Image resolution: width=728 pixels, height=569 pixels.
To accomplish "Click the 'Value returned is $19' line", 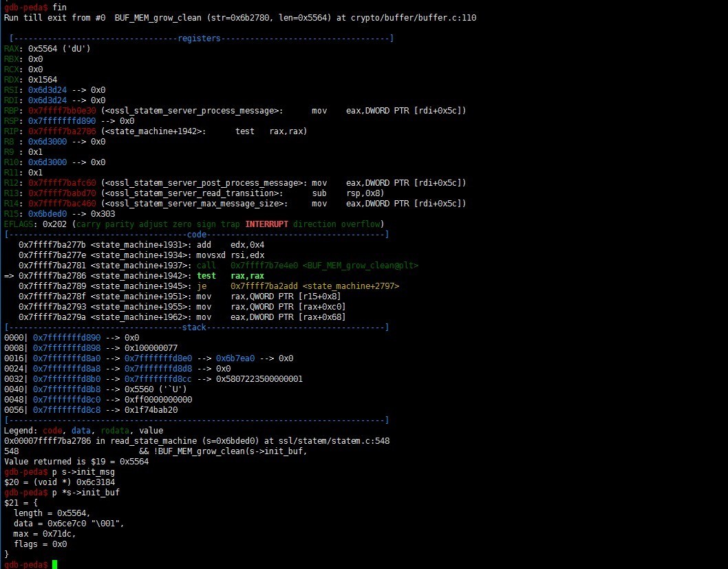I will (76, 462).
